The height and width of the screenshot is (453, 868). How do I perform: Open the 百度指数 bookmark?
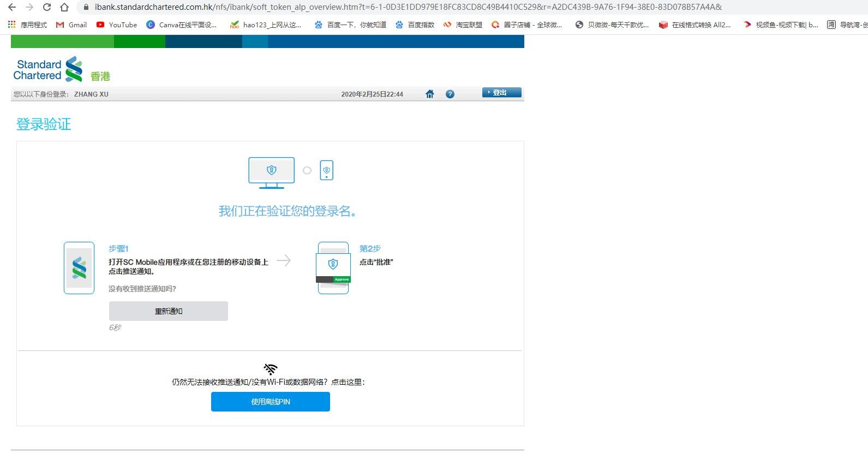click(415, 25)
